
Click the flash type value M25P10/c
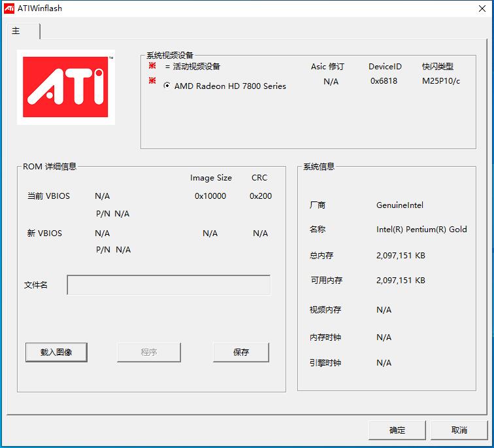click(x=441, y=81)
